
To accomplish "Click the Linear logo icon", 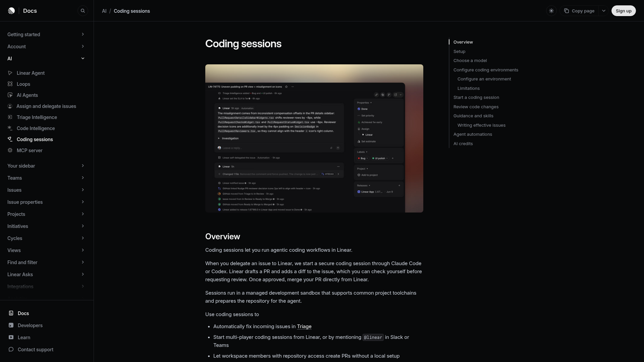I will coord(11,11).
